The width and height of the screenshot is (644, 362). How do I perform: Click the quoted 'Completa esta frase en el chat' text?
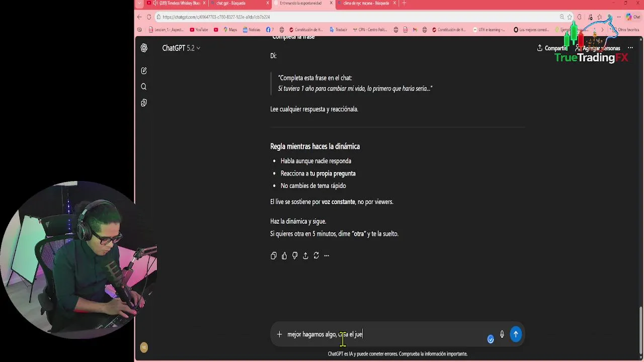[315, 78]
